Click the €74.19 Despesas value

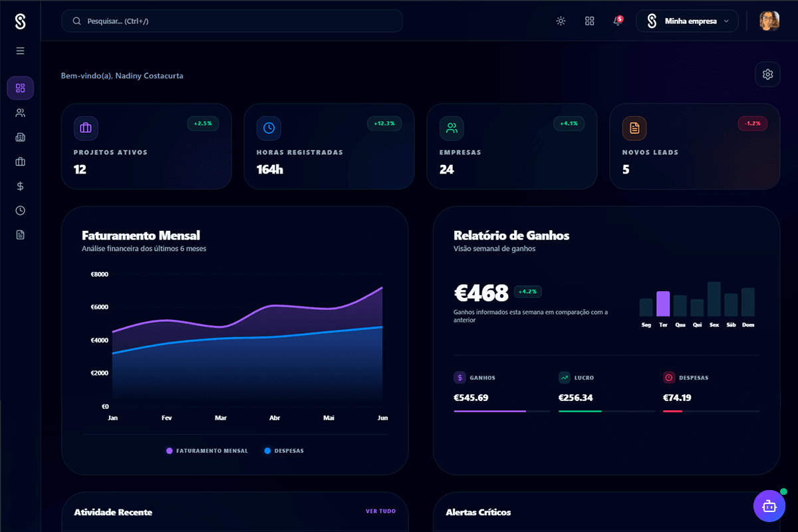(x=677, y=398)
